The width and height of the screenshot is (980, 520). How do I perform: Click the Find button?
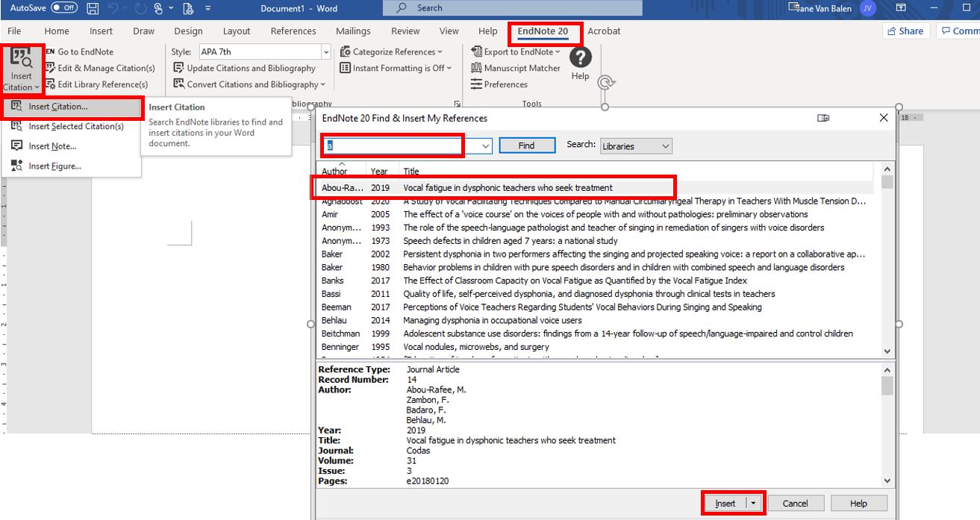[x=527, y=145]
